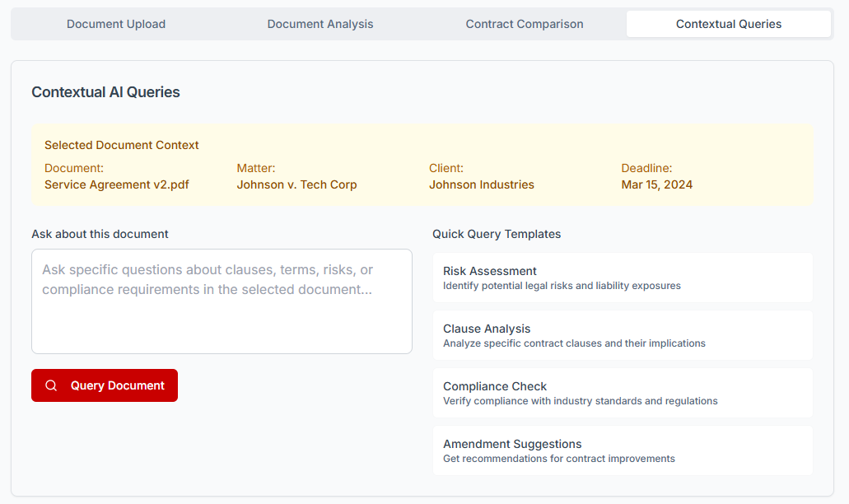849x504 pixels.
Task: Click the Johnson Industries client name
Action: point(482,184)
